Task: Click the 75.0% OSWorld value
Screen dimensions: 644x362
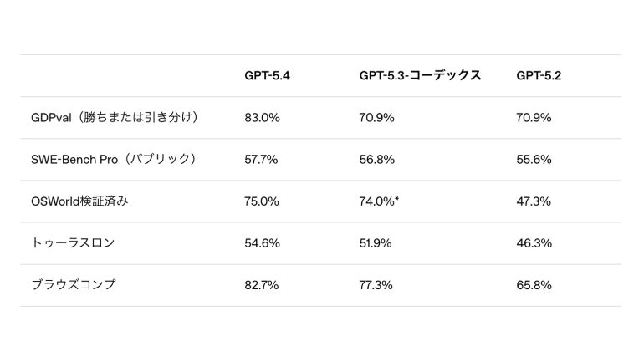Action: (x=262, y=201)
